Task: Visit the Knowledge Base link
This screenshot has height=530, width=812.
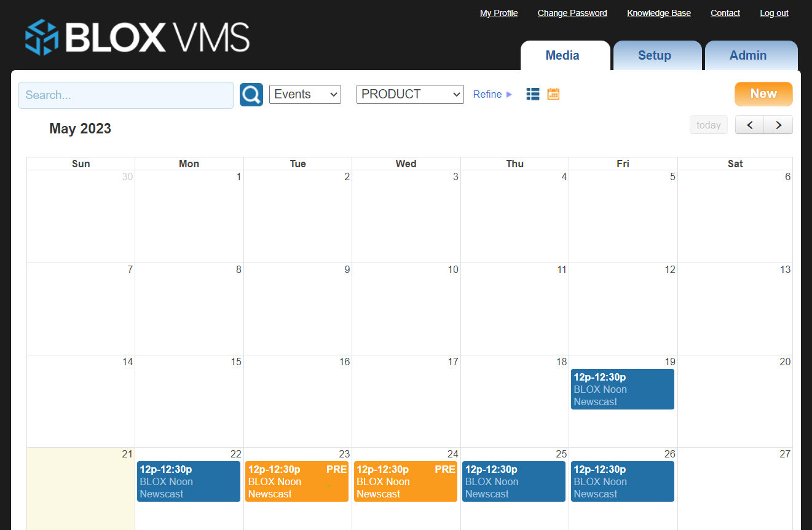Action: 658,13
